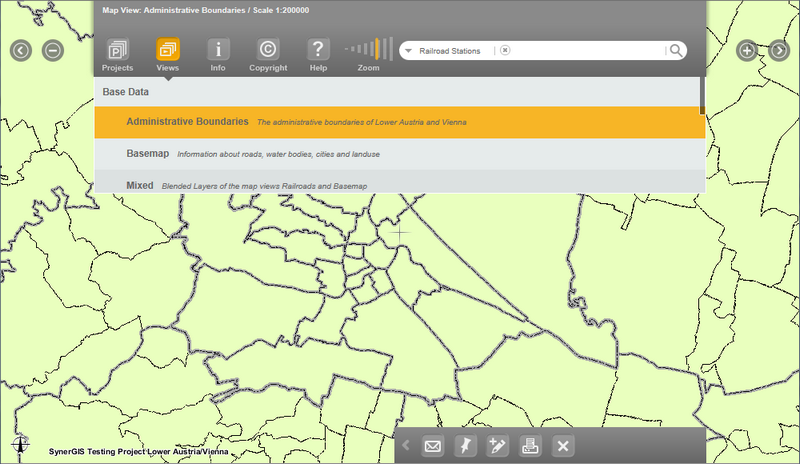Select the pencil drawing tool
The height and width of the screenshot is (464, 800).
tap(497, 446)
